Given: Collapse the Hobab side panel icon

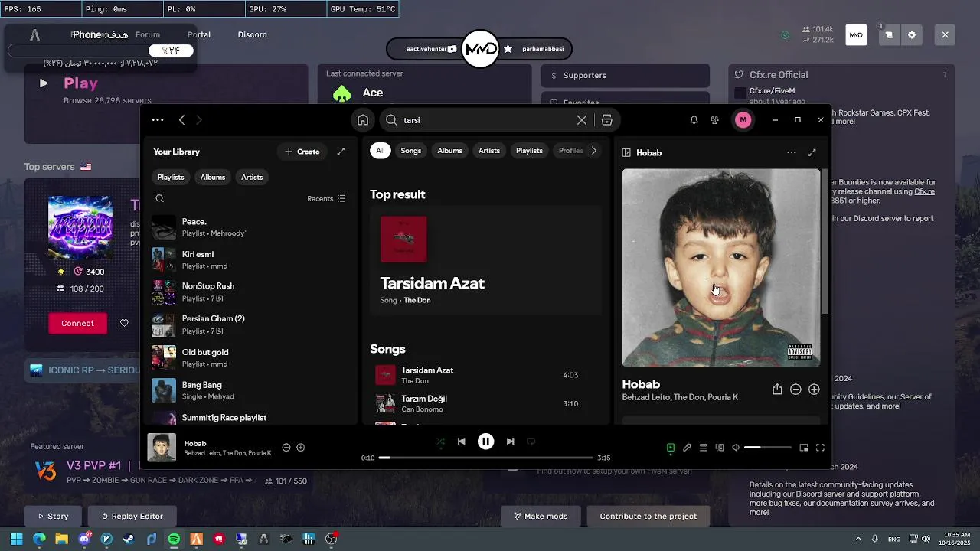Looking at the screenshot, I should point(626,152).
